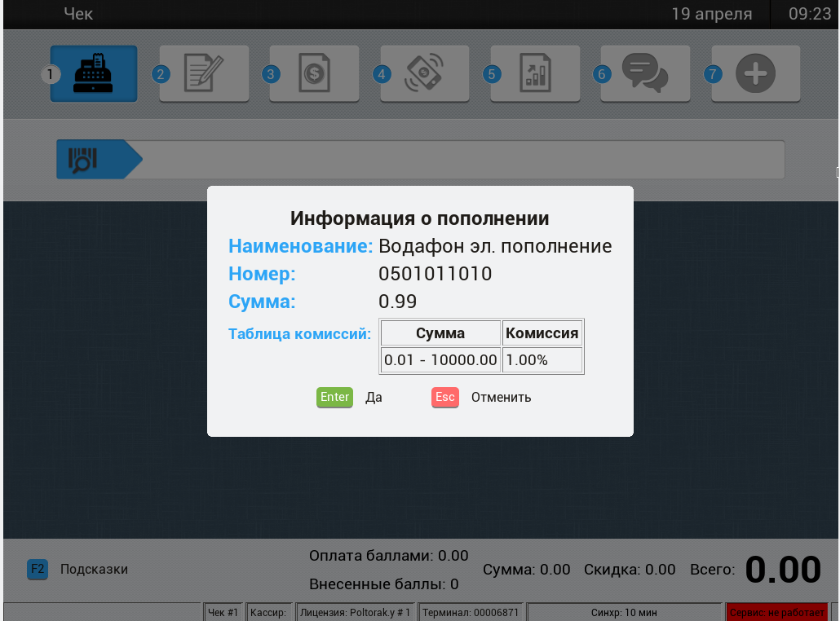Click the 'Водафон эл. пополнение' name text

click(x=496, y=246)
